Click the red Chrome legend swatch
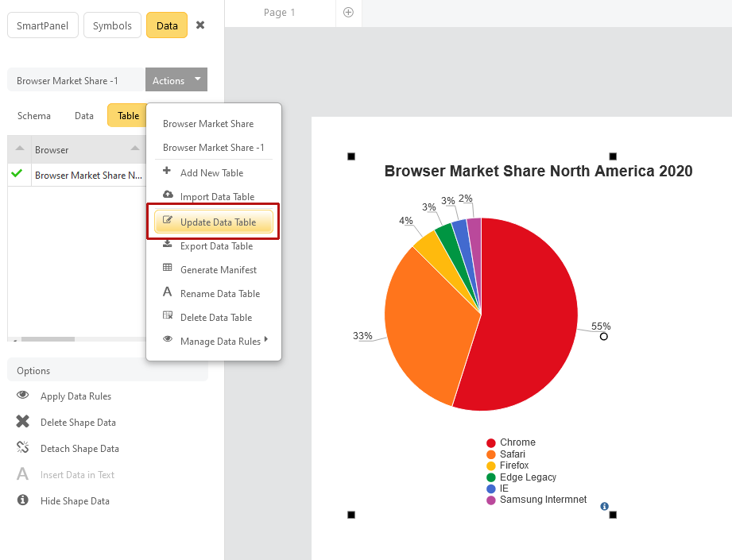This screenshot has width=732, height=560. 491,442
